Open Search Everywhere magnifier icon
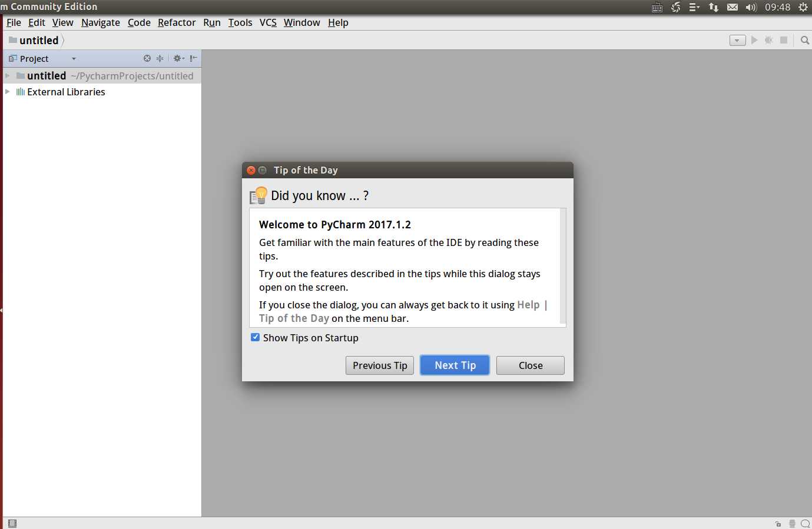Viewport: 812px width, 529px height. pos(805,40)
